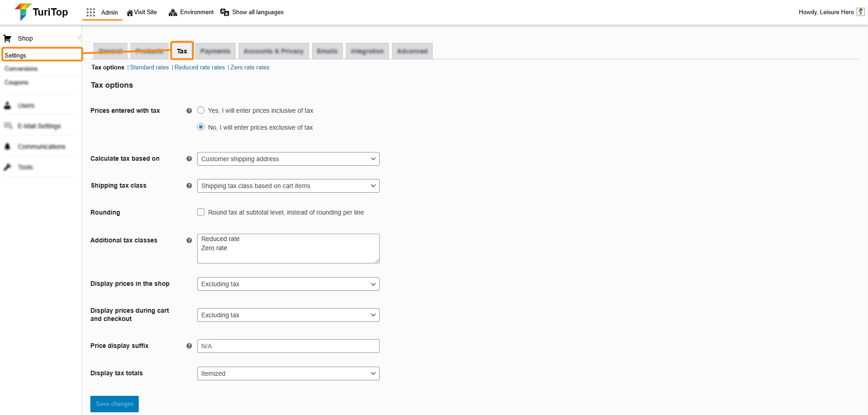Open the Admin apps grid icon
This screenshot has height=415, width=868.
click(91, 12)
